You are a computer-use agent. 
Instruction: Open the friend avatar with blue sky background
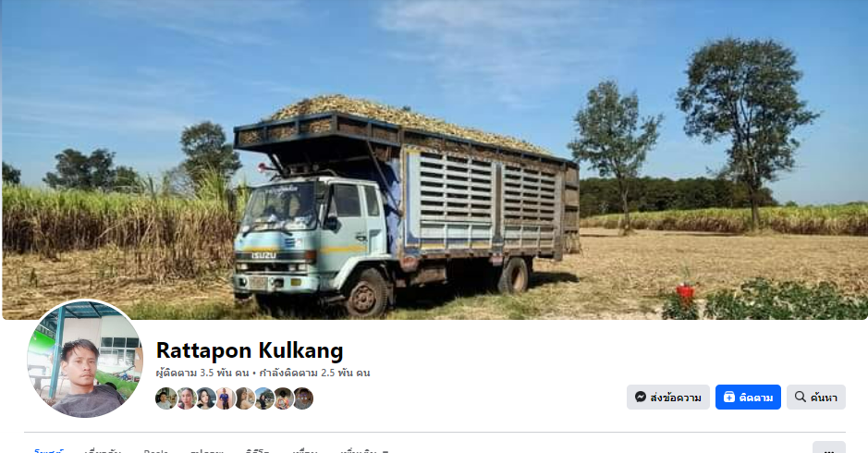264,398
